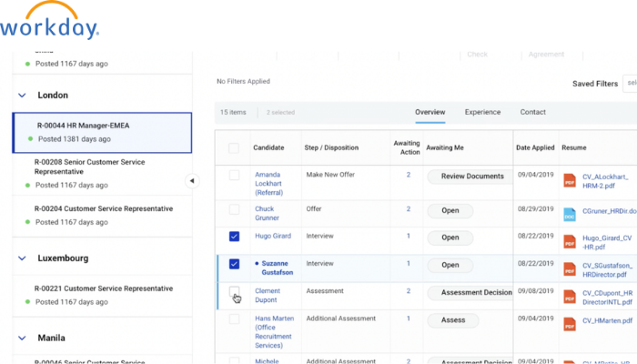Open CV_ALockhart_HRM-2.pdf resume link
The height and width of the screenshot is (364, 637).
605,181
